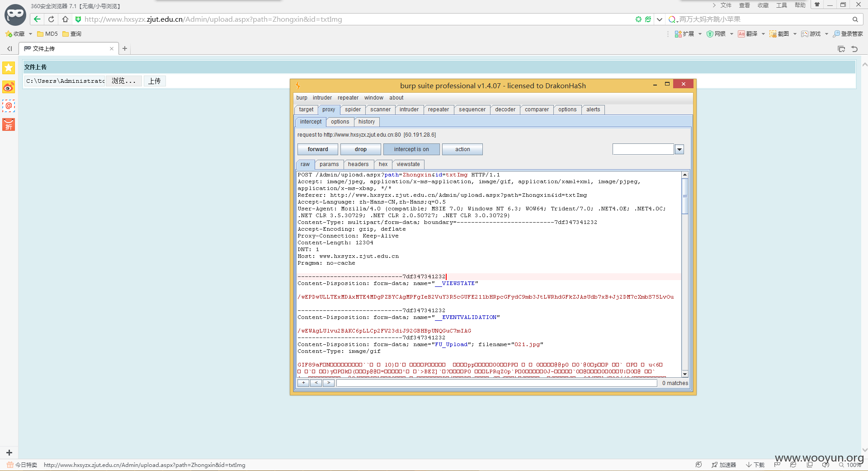Open the proxy history sub-tab
The height and width of the screenshot is (471, 868).
click(x=367, y=122)
